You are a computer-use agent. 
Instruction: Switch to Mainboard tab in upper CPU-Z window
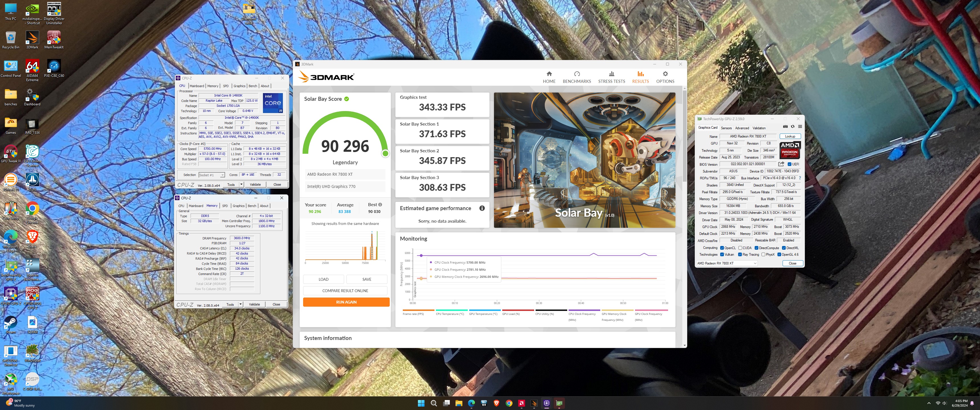click(x=197, y=86)
